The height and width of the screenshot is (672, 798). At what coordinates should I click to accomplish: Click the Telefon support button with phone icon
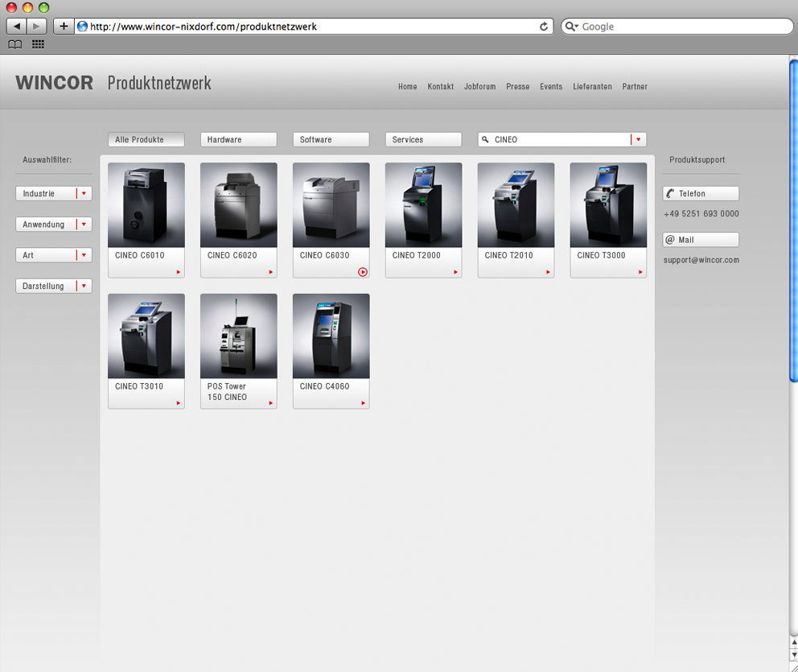(x=701, y=193)
